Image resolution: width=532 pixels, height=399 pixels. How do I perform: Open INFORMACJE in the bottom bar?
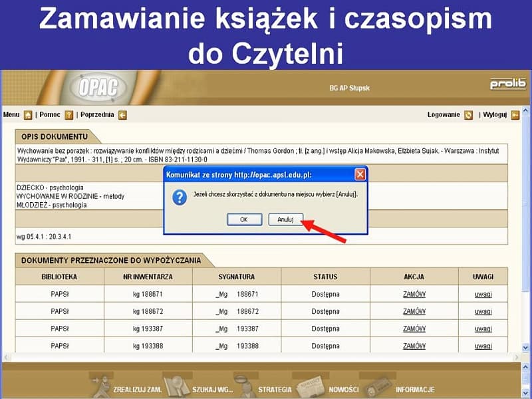tap(415, 390)
